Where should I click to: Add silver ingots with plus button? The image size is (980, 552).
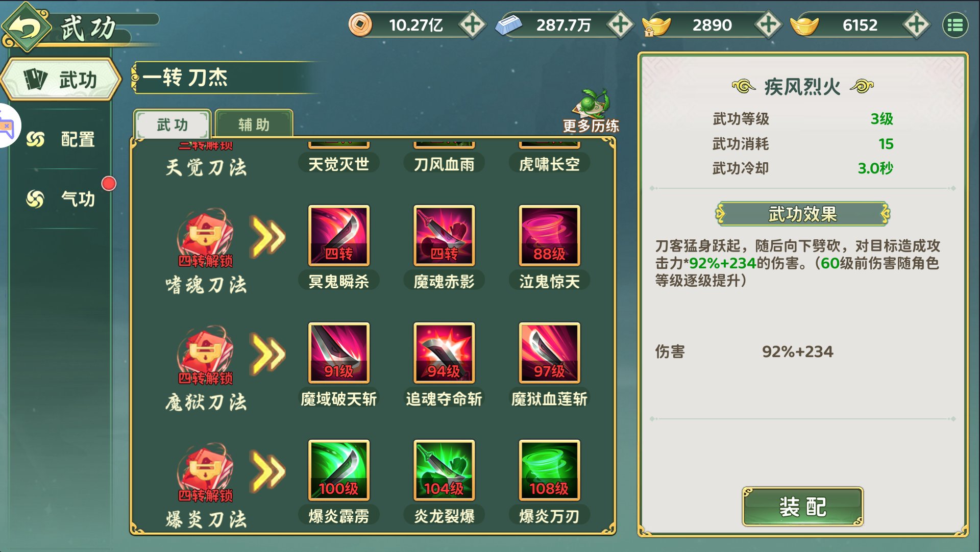pos(620,24)
